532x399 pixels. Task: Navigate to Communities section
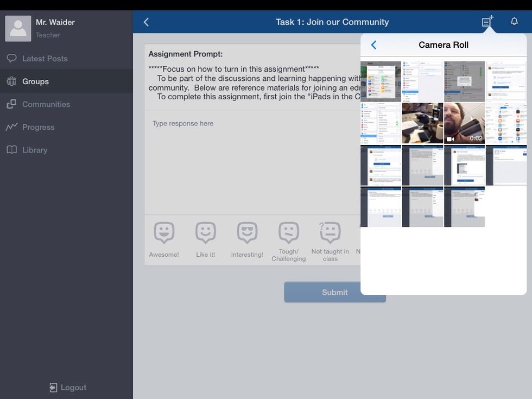(46, 104)
